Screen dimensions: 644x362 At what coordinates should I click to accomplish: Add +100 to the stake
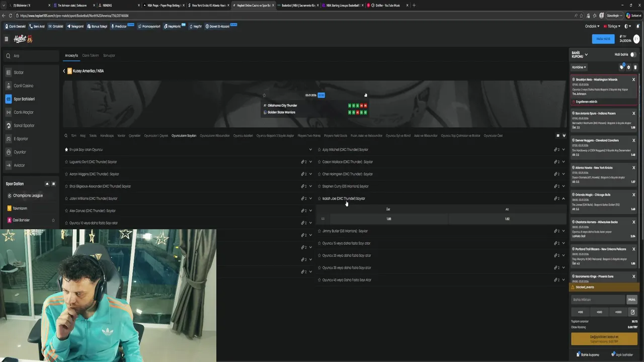(580, 312)
